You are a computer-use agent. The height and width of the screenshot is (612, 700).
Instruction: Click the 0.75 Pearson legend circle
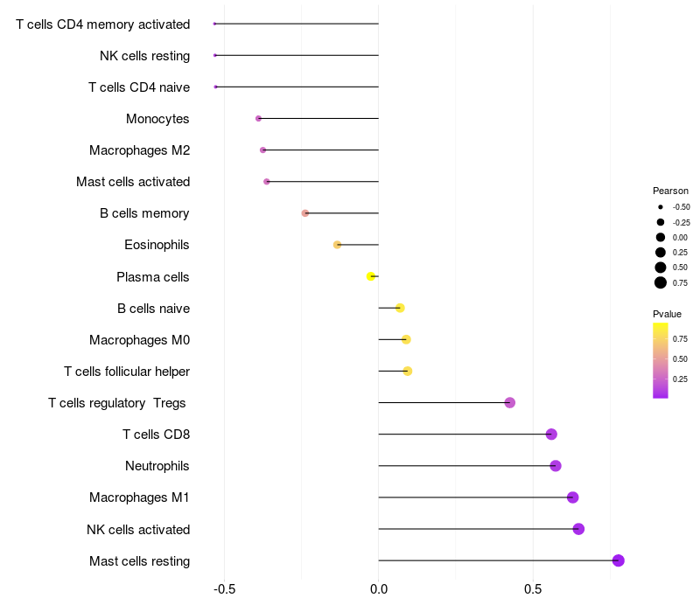pyautogui.click(x=661, y=282)
